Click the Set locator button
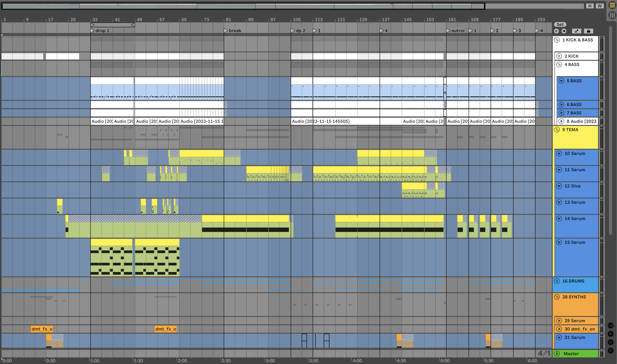The image size is (617, 364). [560, 24]
